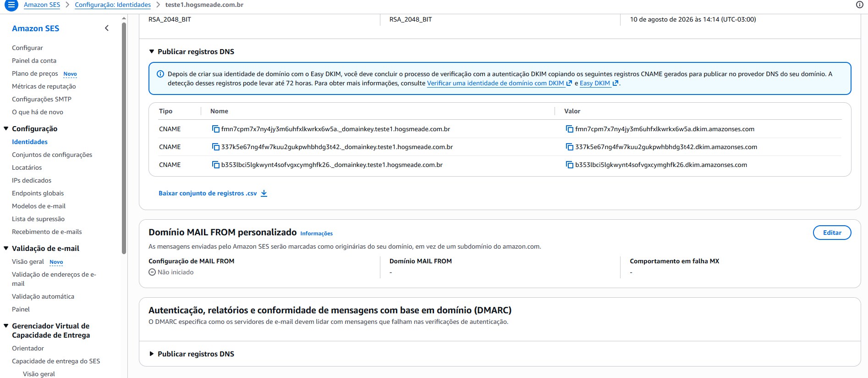Open the hamburger navigation menu icon

click(x=11, y=5)
